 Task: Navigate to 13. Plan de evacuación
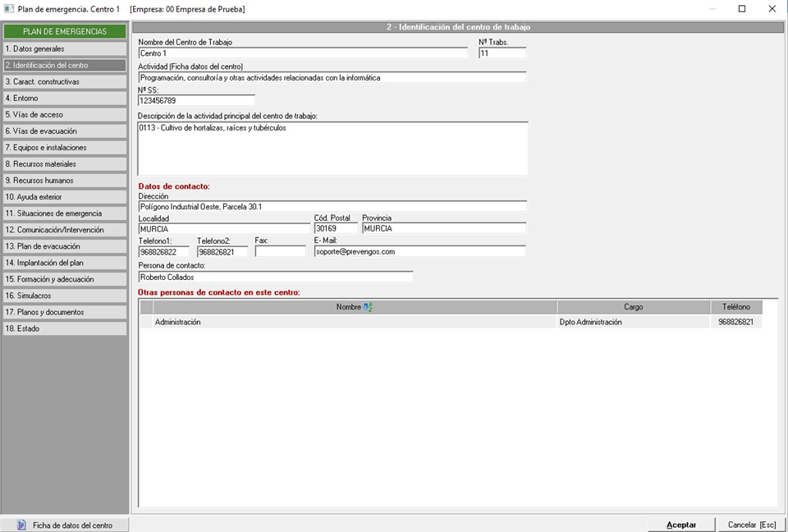(x=64, y=246)
